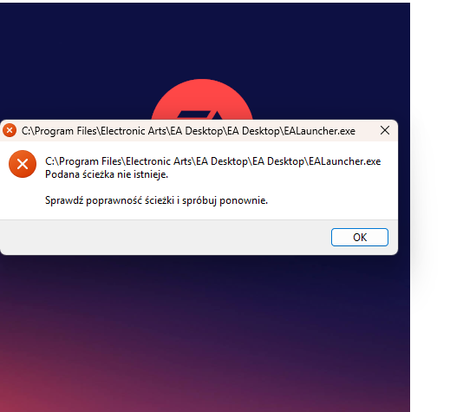Click the file path line in message body
Screen dimensions: 450x412
[x=213, y=161]
